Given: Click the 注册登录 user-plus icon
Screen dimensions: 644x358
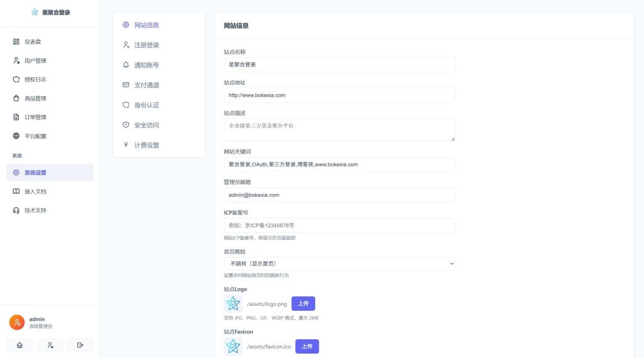Looking at the screenshot, I should (x=126, y=45).
